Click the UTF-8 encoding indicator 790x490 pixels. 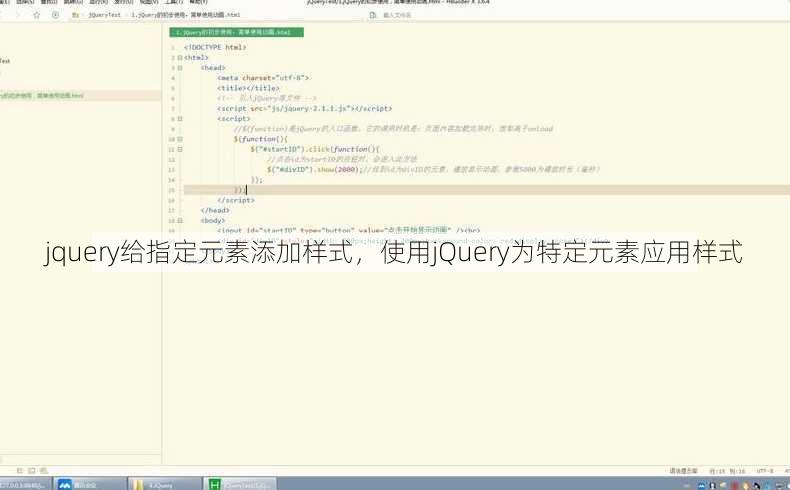pyautogui.click(x=764, y=471)
